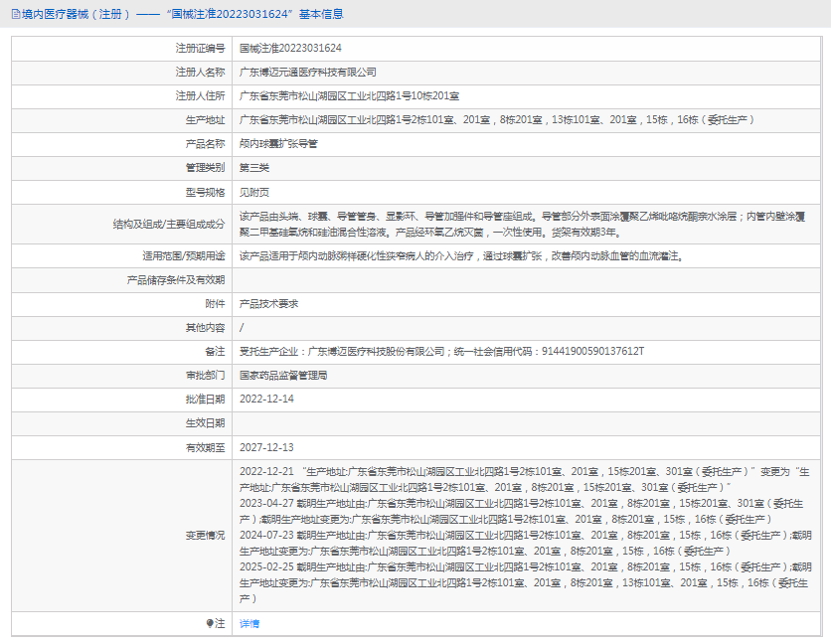Click the expiry date 2027-12-13
The height and width of the screenshot is (644, 831).
pyautogui.click(x=266, y=448)
